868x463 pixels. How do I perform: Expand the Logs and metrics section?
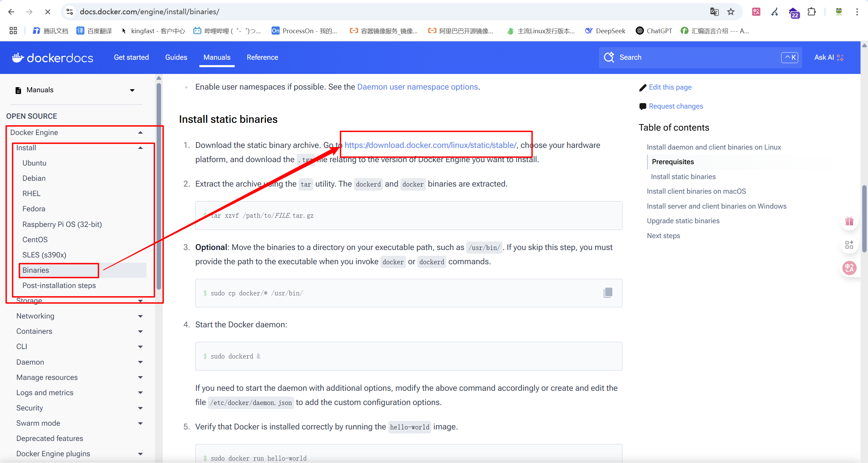pos(140,392)
